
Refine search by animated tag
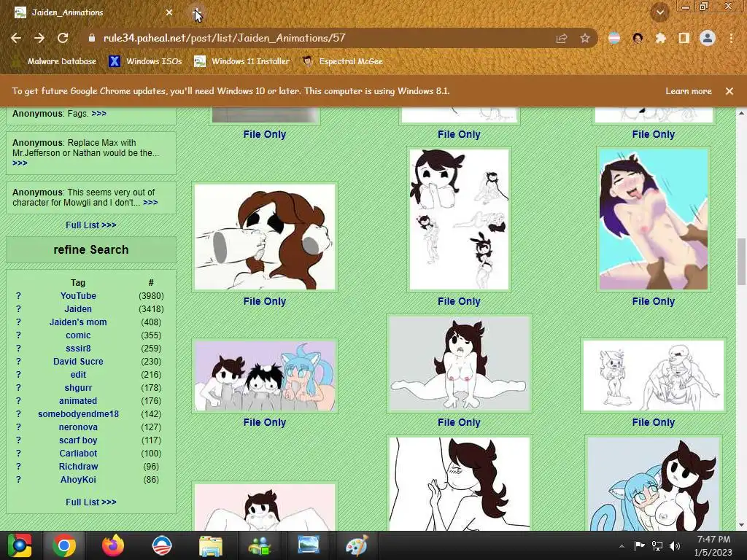tap(78, 401)
